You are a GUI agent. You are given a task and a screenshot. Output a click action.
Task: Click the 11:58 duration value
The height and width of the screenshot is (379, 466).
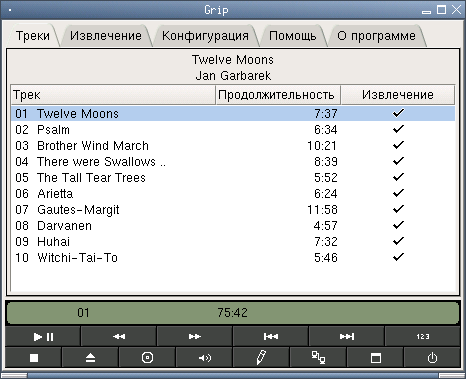(322, 210)
